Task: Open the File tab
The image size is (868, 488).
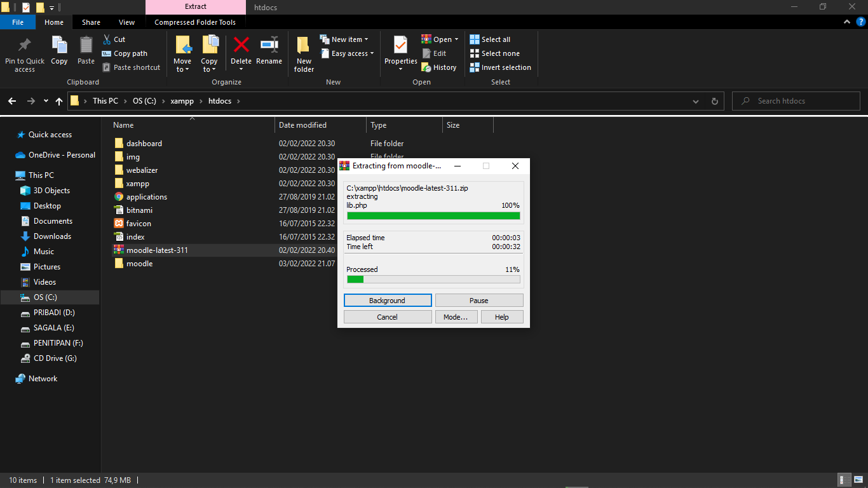Action: pyautogui.click(x=18, y=22)
